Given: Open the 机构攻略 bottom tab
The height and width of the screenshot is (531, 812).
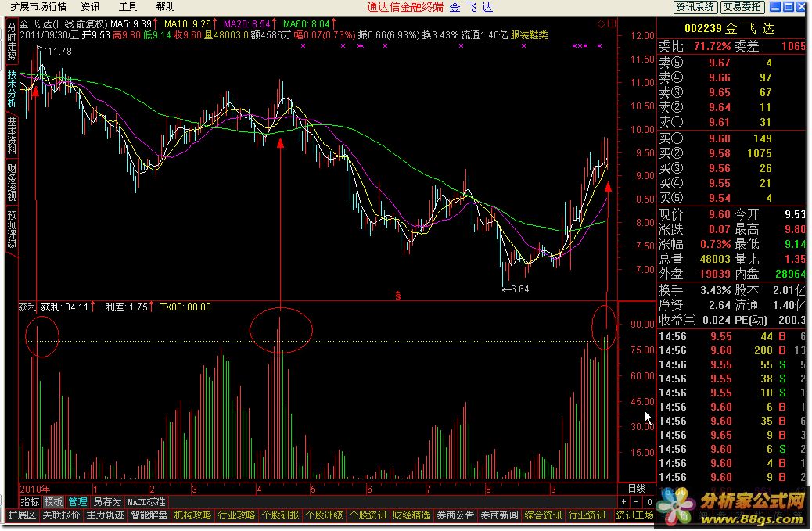Looking at the screenshot, I should click(x=192, y=515).
